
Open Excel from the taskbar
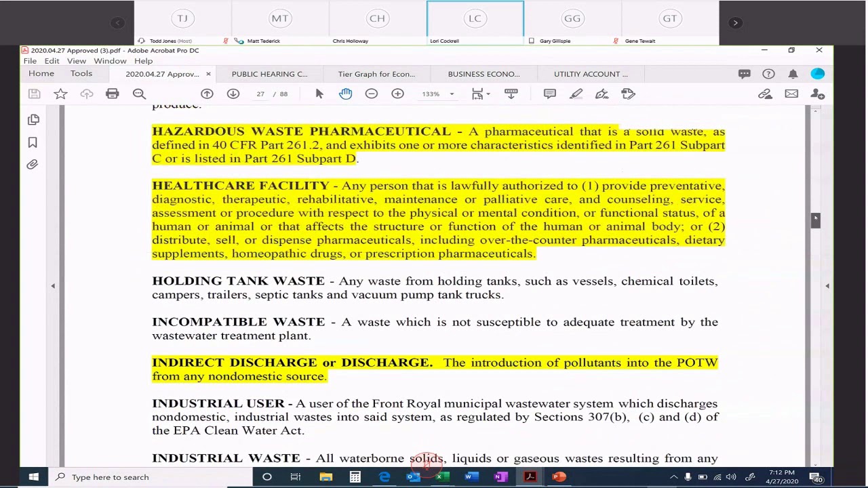pos(441,477)
